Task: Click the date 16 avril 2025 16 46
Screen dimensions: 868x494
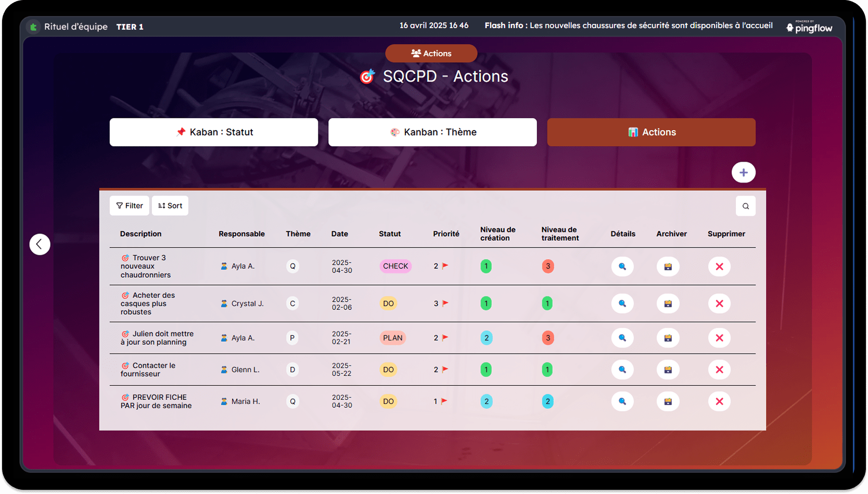Action: coord(434,25)
